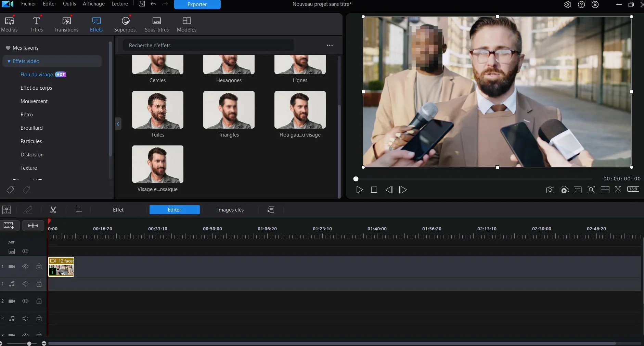This screenshot has height=346, width=644.
Task: Select Effet du corps category
Action: tap(36, 88)
